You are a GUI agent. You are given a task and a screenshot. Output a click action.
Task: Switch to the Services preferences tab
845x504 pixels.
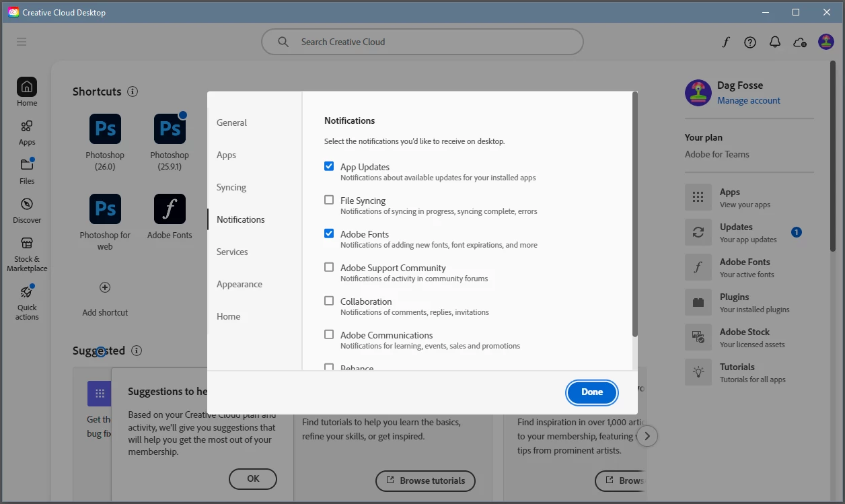pos(232,252)
